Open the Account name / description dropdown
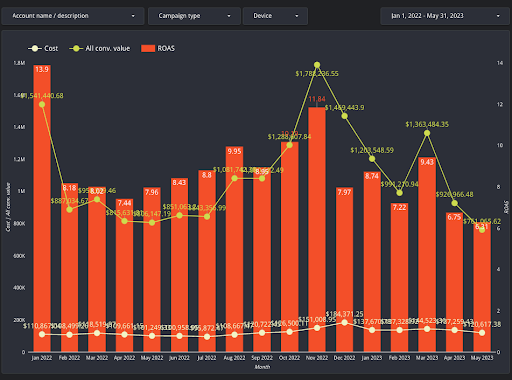This screenshot has height=380, width=512. pos(73,16)
